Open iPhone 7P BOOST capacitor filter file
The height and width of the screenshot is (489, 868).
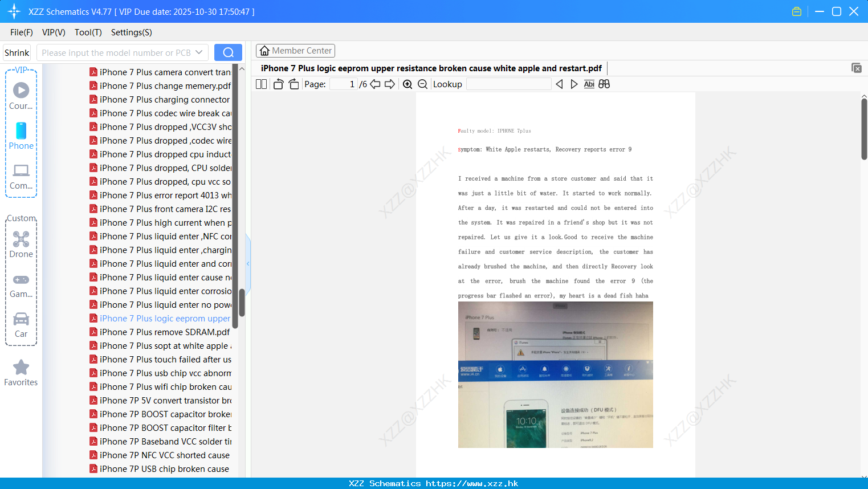[160, 428]
